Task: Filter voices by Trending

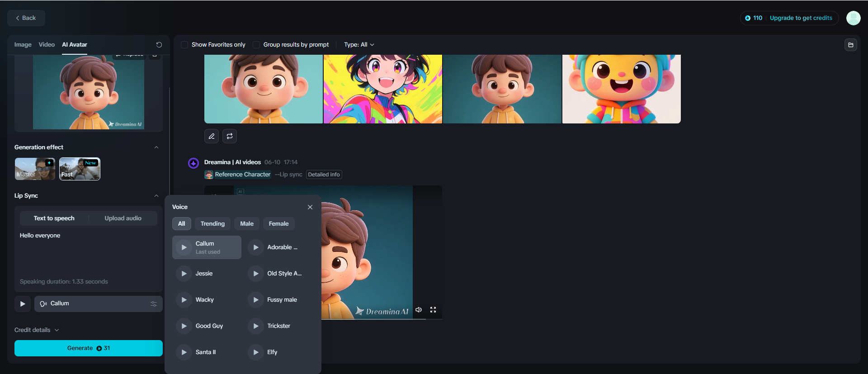Action: click(x=212, y=224)
